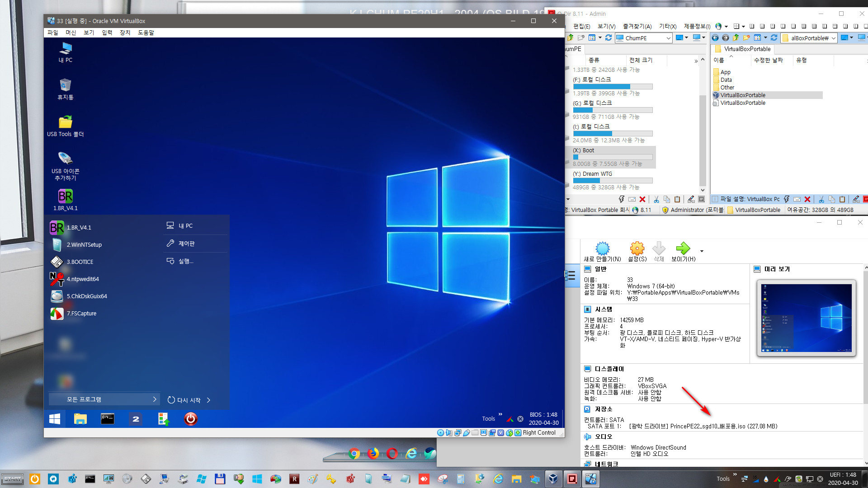Click the optical disk status icon in VM status bar
This screenshot has width=868, height=488.
pyautogui.click(x=441, y=432)
